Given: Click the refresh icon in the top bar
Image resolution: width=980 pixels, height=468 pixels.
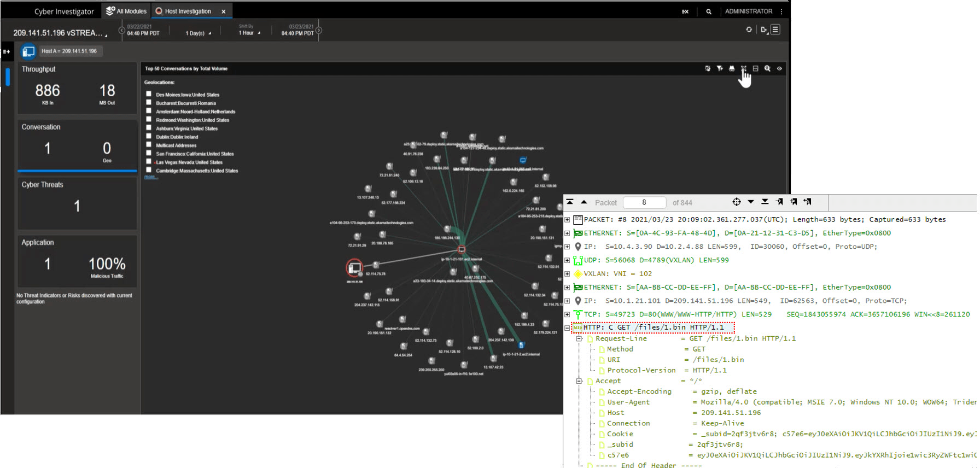Looking at the screenshot, I should [749, 30].
